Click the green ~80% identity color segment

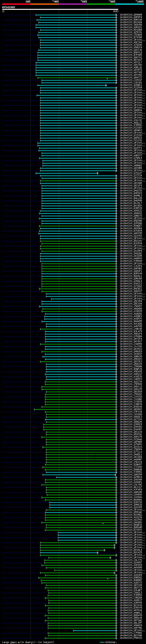click(x=101, y=4)
